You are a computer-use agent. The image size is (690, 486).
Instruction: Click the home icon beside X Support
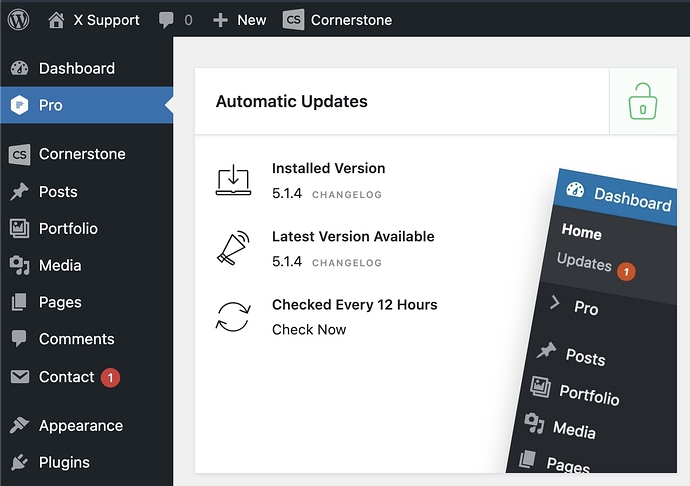56,20
